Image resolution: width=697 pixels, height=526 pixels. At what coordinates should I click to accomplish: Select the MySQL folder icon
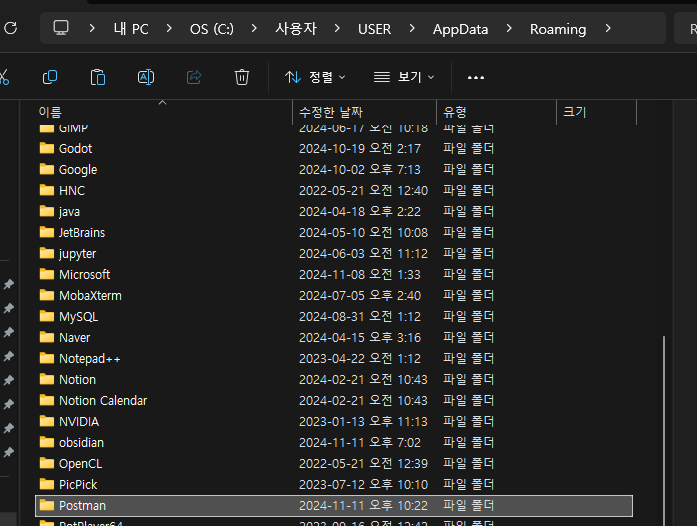click(47, 316)
